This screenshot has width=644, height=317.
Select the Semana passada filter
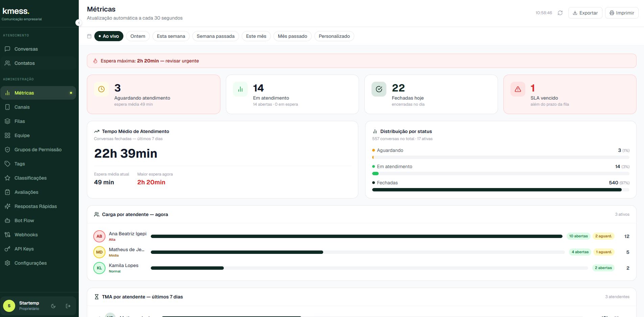(x=216, y=36)
